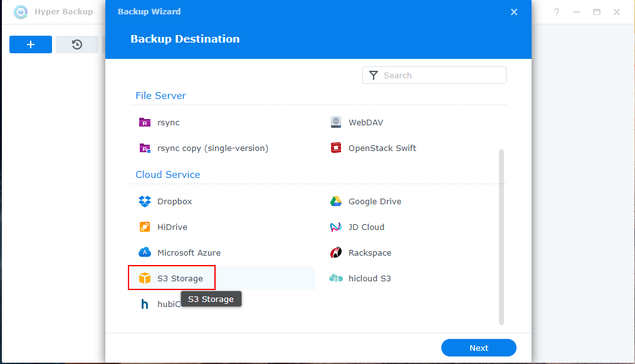635x364 pixels.
Task: Pick the OpenStack Swift icon
Action: (336, 148)
